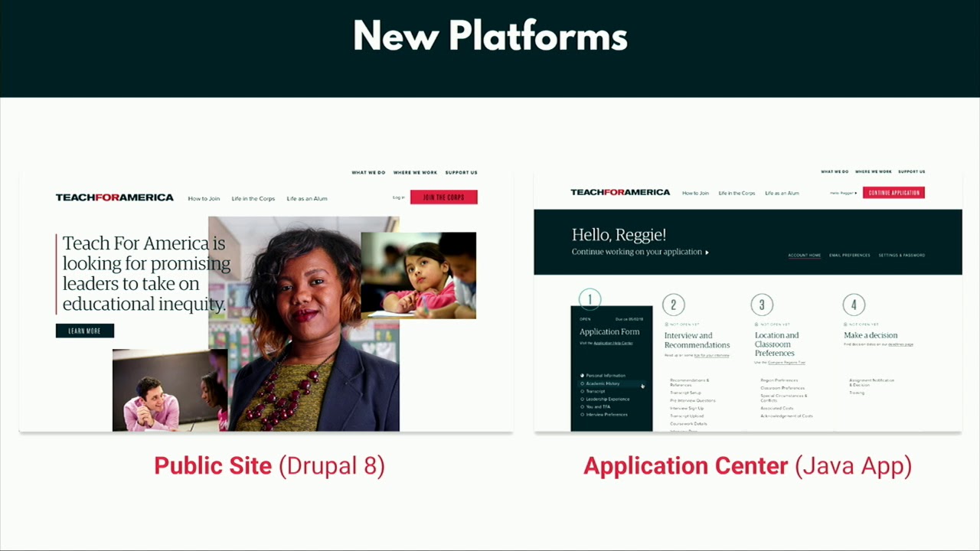
Task: Open Support Us on the Public Site
Action: (x=461, y=172)
